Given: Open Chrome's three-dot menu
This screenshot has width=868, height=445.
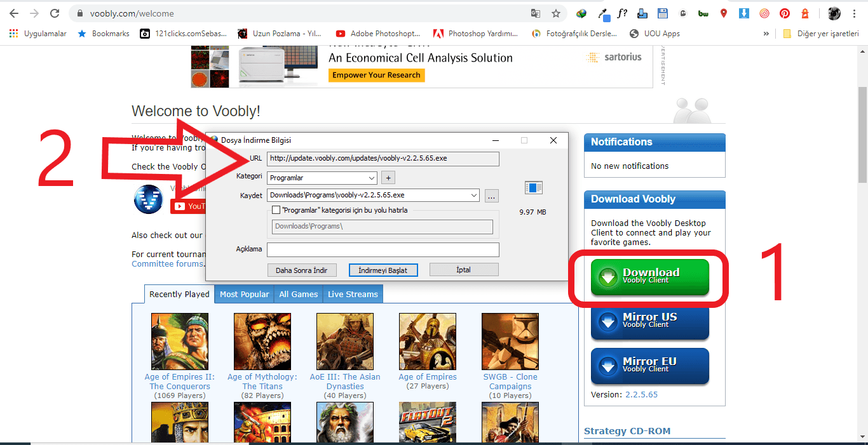Looking at the screenshot, I should click(854, 13).
